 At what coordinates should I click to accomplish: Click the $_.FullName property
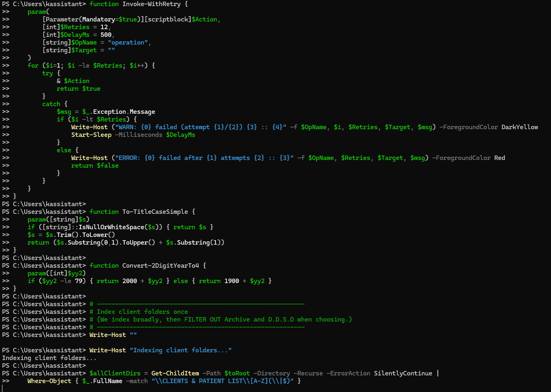pyautogui.click(x=102, y=381)
